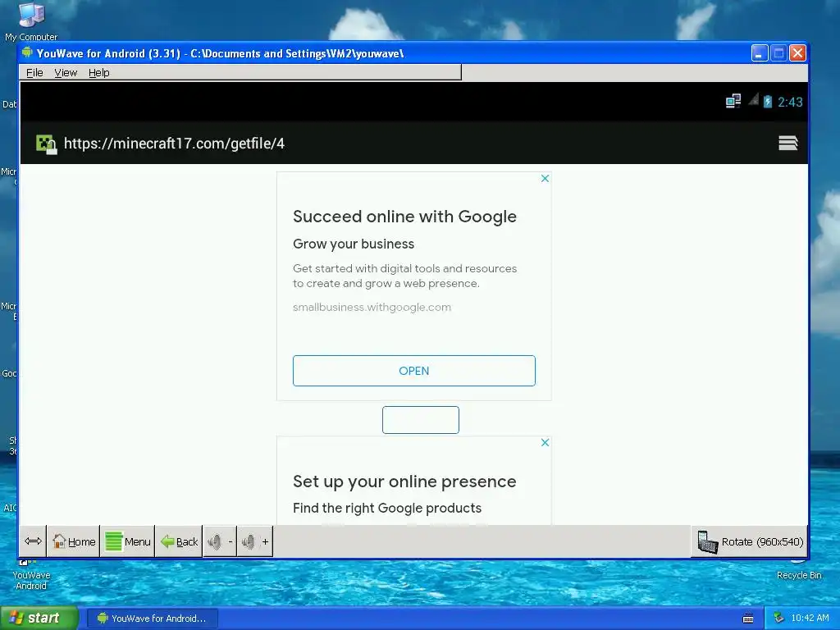Screen dimensions: 840x630
Task: Open the Windows start button
Action: (x=39, y=618)
